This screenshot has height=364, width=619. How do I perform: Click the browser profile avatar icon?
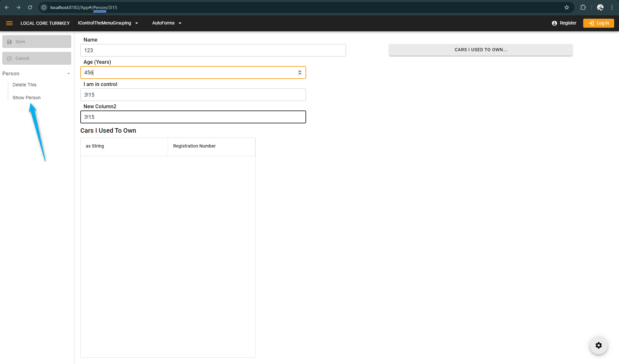(x=600, y=7)
